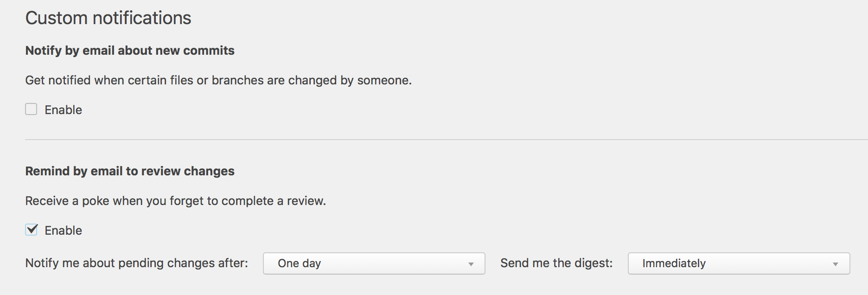Viewport: 868px width, 295px height.
Task: Click the checkmark icon in review Enable box
Action: click(32, 229)
